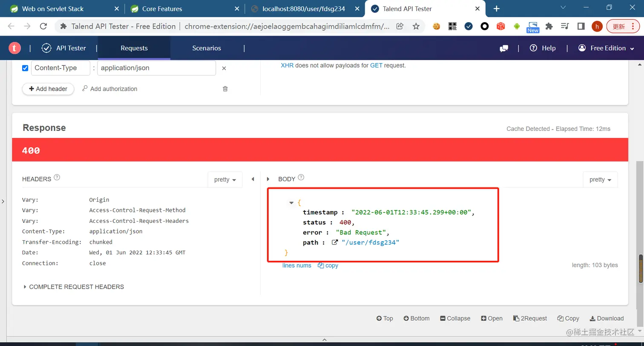The height and width of the screenshot is (346, 644).
Task: Open the black circle extension icon
Action: pyautogui.click(x=485, y=26)
